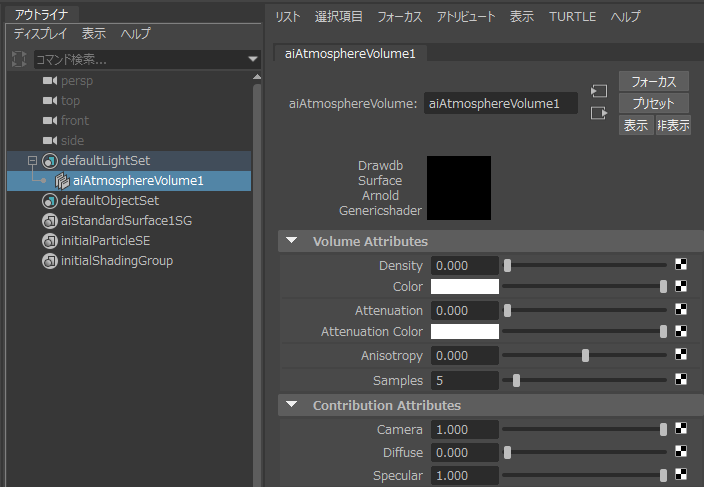Open the attribute editor 表示 menu
This screenshot has width=704, height=487.
[x=522, y=17]
